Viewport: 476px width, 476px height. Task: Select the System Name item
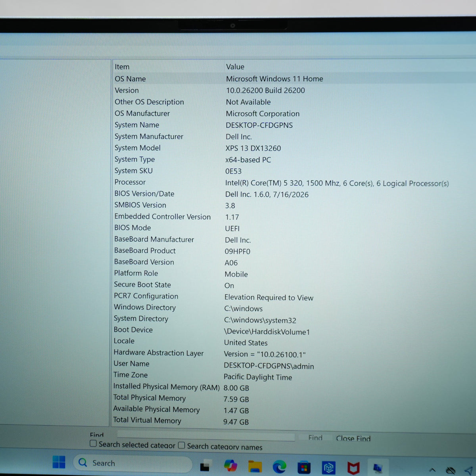tap(137, 125)
